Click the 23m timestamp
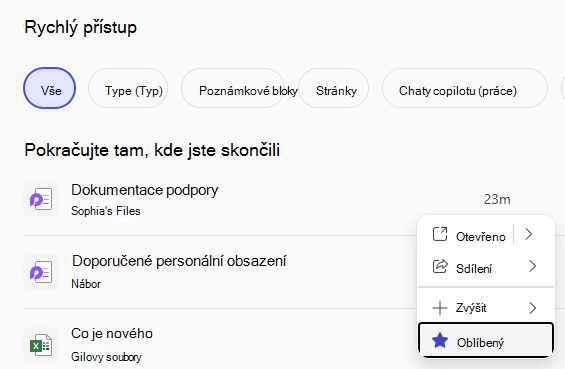Screen dimensions: 565x369 point(497,199)
